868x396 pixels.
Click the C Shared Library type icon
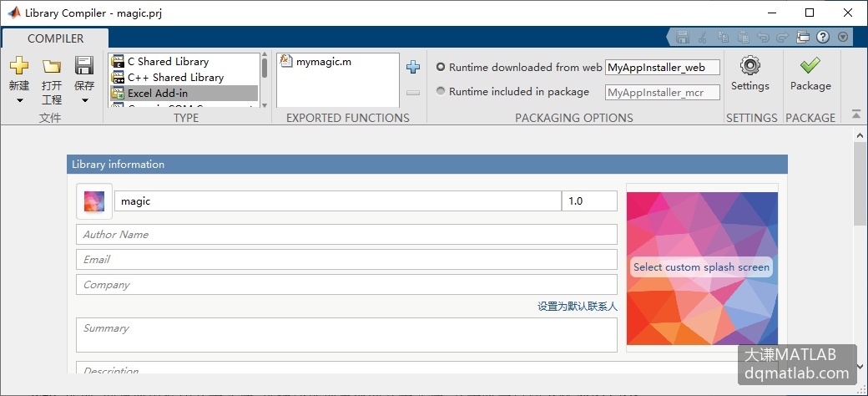pyautogui.click(x=118, y=62)
